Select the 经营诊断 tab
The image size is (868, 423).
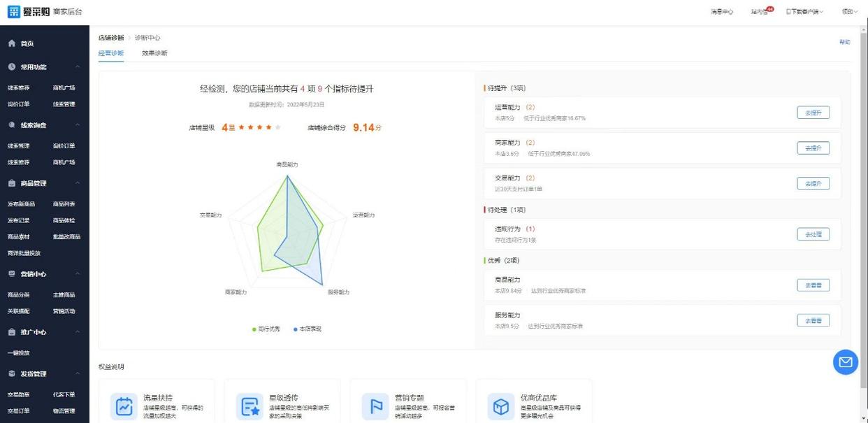111,53
